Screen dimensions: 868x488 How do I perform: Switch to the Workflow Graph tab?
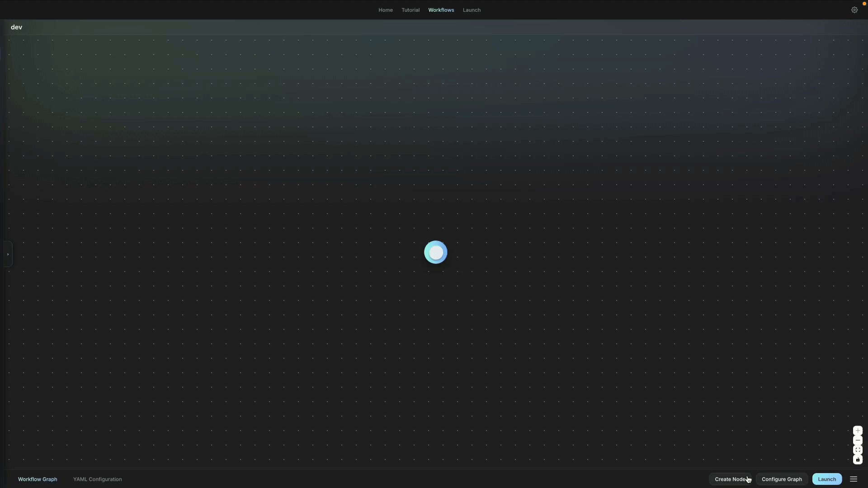pos(38,479)
